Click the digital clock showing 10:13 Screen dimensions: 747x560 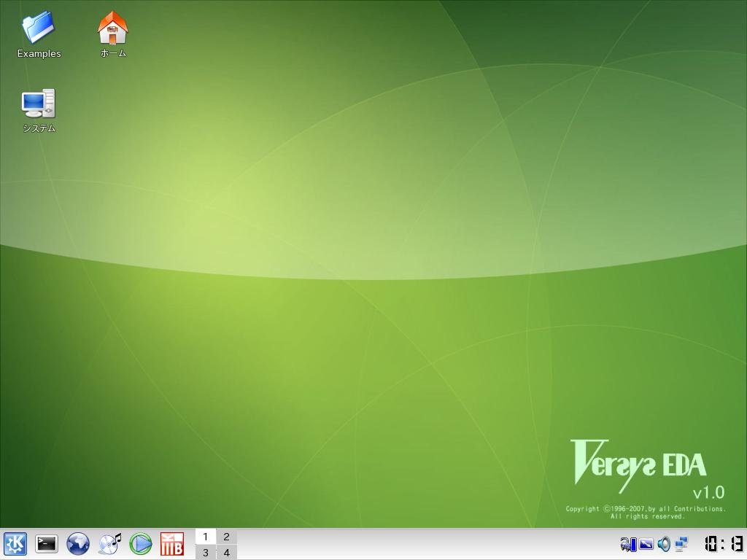click(x=723, y=544)
